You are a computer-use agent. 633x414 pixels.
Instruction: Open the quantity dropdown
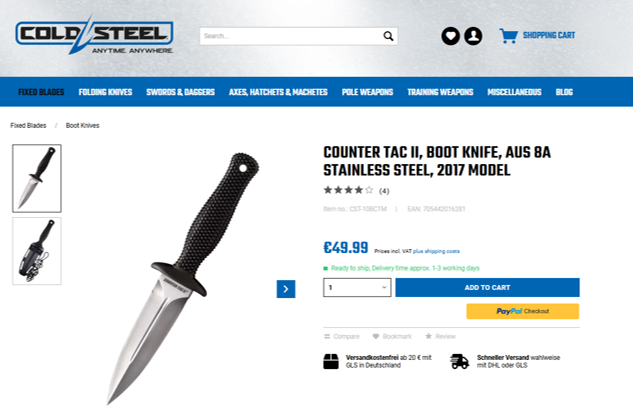pyautogui.click(x=357, y=287)
